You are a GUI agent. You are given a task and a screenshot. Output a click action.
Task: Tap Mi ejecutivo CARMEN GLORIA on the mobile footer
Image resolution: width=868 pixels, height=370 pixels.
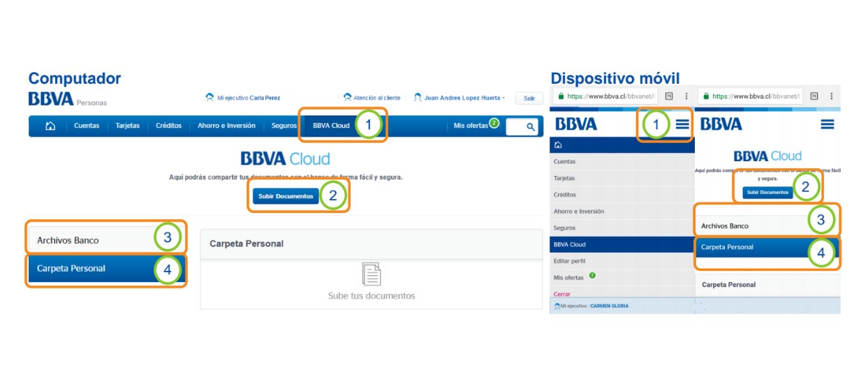click(x=592, y=306)
